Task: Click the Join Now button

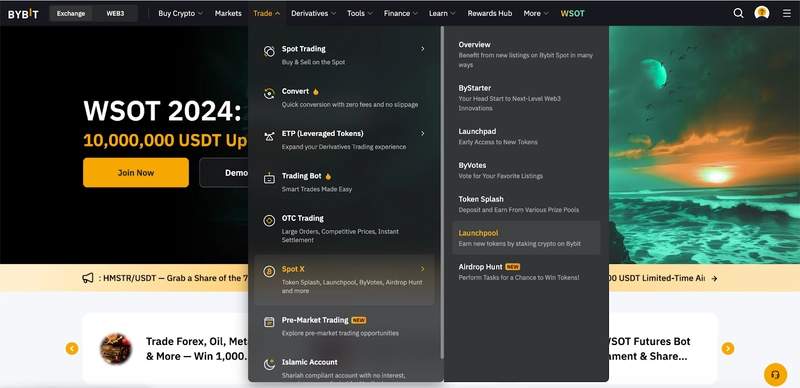Action: tap(136, 173)
